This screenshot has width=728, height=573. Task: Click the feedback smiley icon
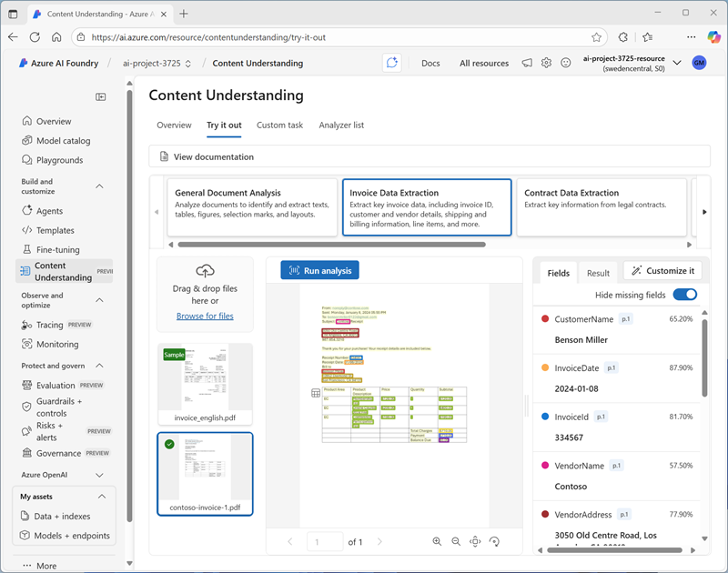[565, 63]
